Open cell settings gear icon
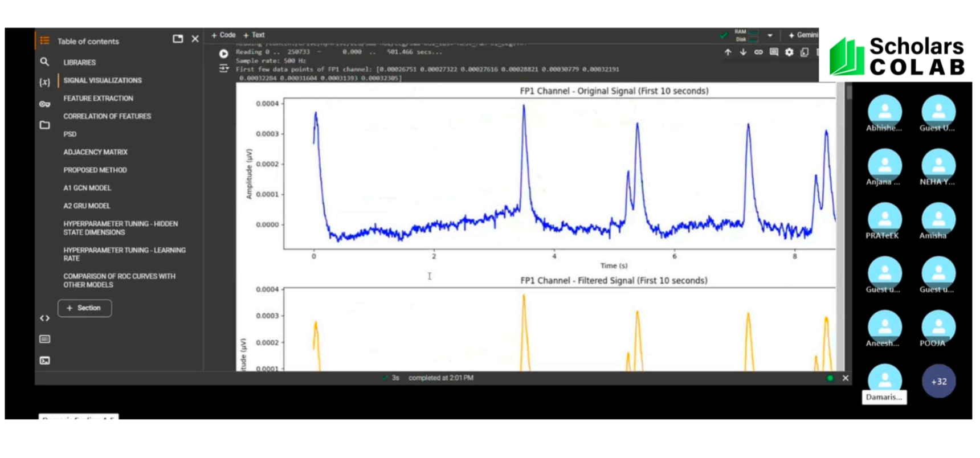This screenshot has width=980, height=458. point(789,52)
